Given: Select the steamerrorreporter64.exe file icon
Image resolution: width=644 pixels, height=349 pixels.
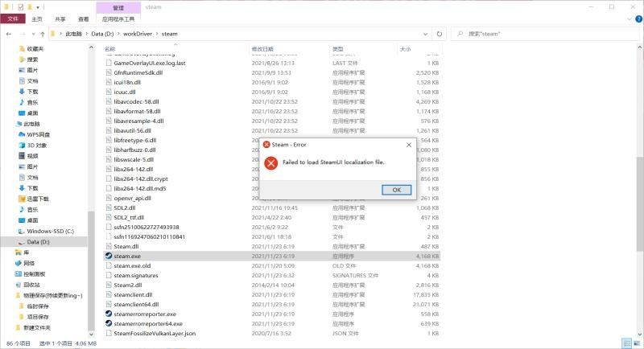Looking at the screenshot, I should pos(109,323).
